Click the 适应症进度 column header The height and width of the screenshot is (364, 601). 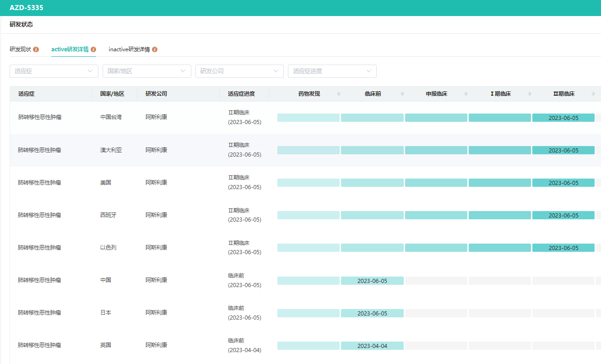pyautogui.click(x=241, y=94)
